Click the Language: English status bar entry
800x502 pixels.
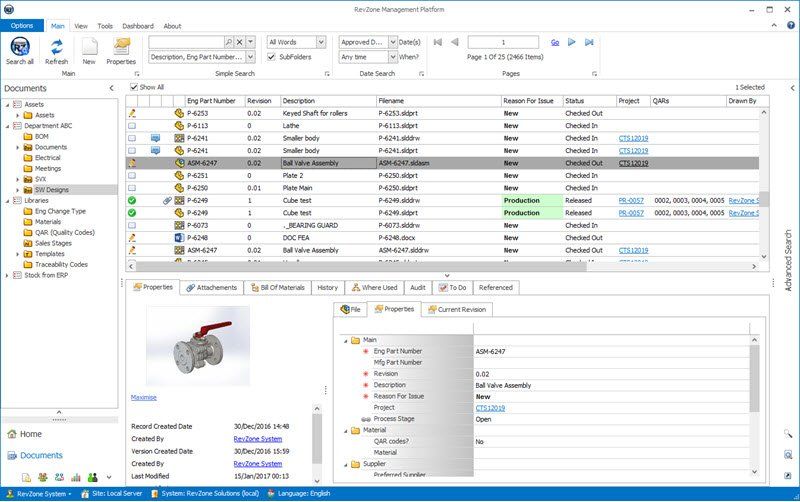click(x=299, y=494)
